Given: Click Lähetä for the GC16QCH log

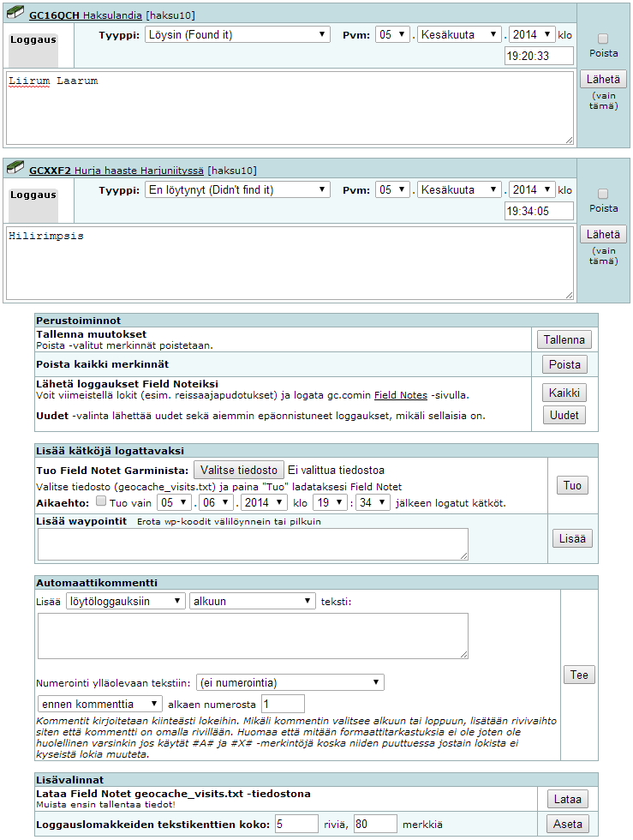Looking at the screenshot, I should 603,79.
